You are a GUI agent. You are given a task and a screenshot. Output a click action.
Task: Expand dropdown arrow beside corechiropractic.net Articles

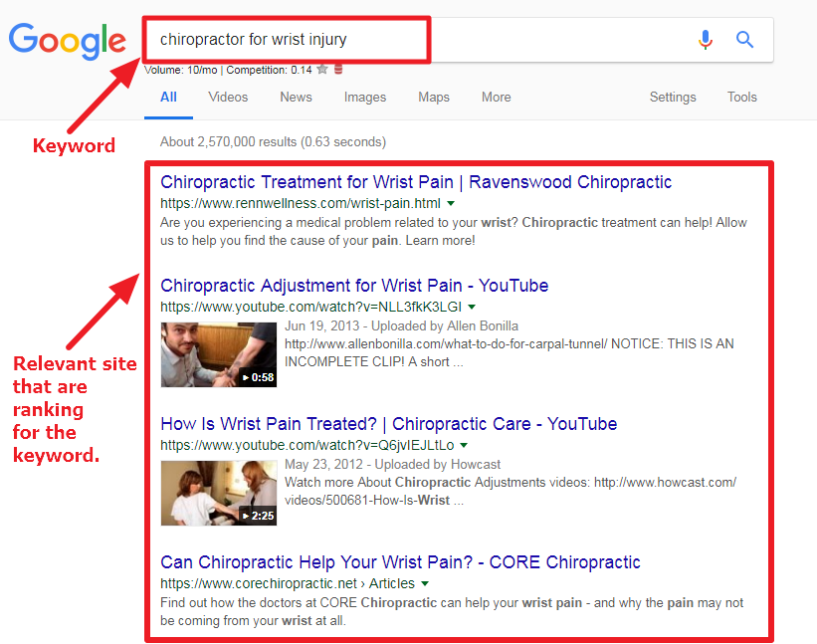(425, 583)
